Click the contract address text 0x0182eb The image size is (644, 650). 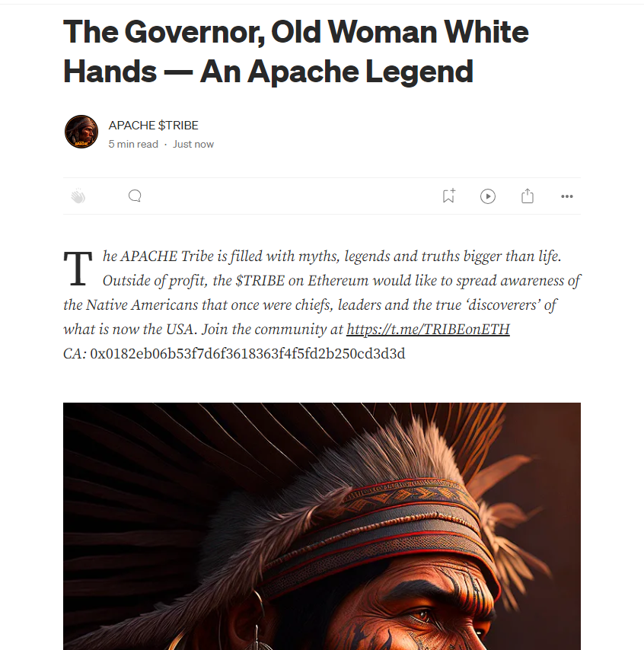pyautogui.click(x=247, y=354)
